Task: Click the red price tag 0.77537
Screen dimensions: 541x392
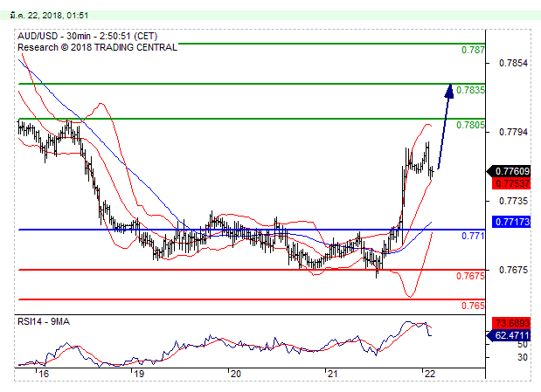Action: 512,183
